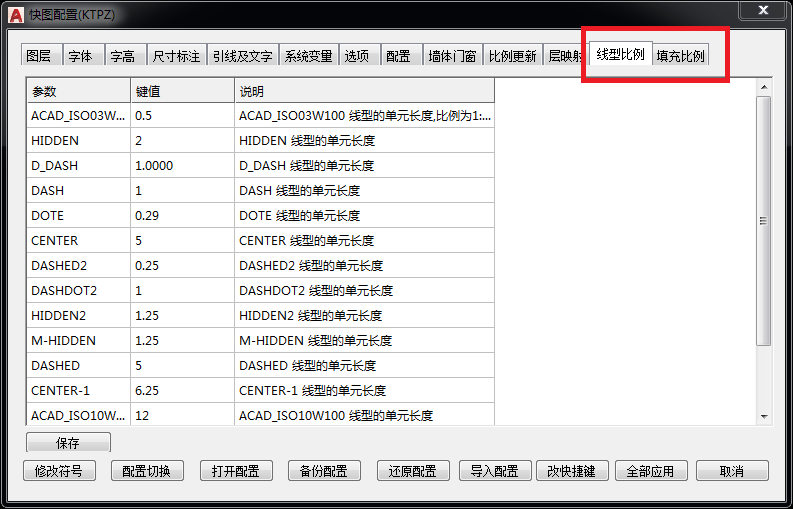Viewport: 793px width, 509px height.
Task: Click the 配置切换 button
Action: pyautogui.click(x=147, y=471)
